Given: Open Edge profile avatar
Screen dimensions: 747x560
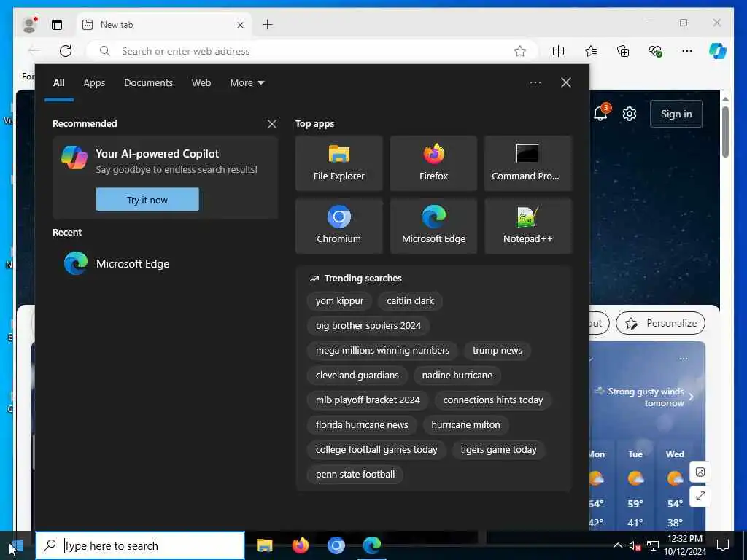Looking at the screenshot, I should (29, 25).
